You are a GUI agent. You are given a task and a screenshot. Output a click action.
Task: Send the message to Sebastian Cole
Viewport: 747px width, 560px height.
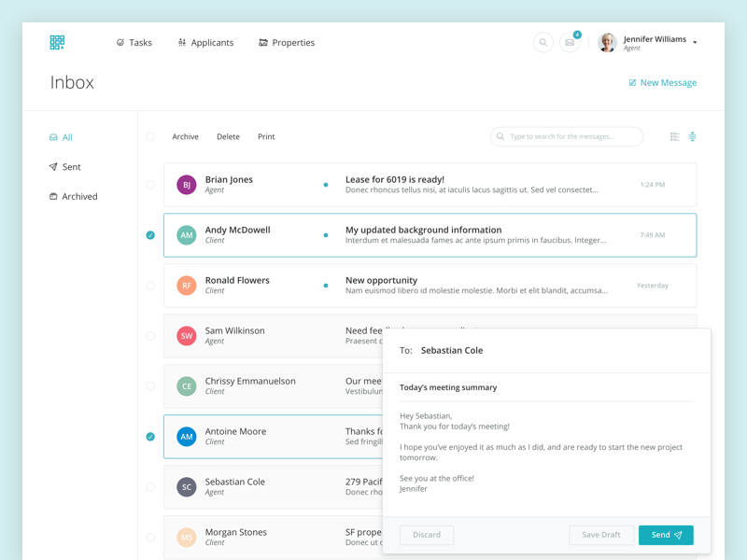click(x=666, y=535)
